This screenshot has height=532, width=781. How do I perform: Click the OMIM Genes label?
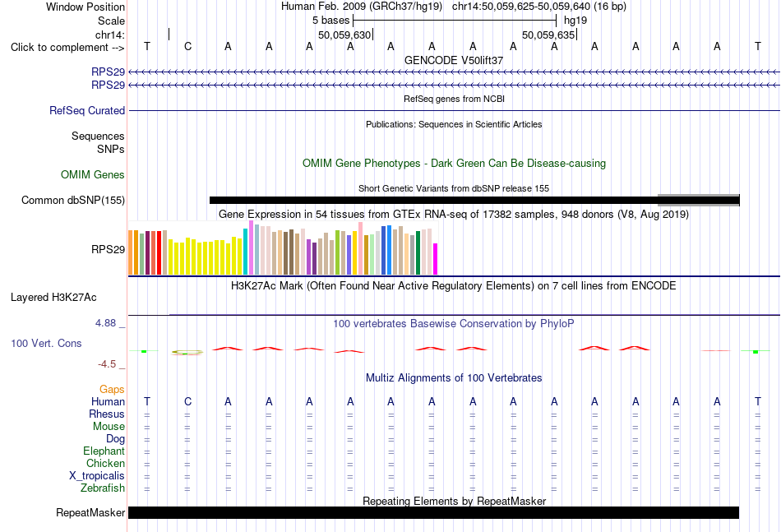click(x=93, y=175)
